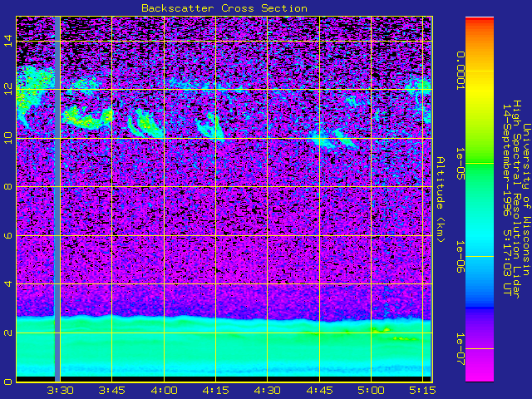The image size is (532, 399).
Task: Click the 4:00 time axis label
Action: (x=165, y=391)
